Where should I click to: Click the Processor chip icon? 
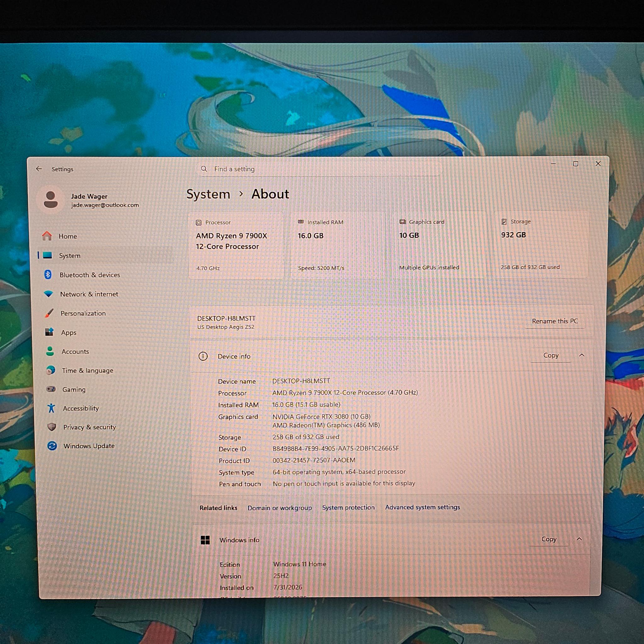click(x=199, y=222)
